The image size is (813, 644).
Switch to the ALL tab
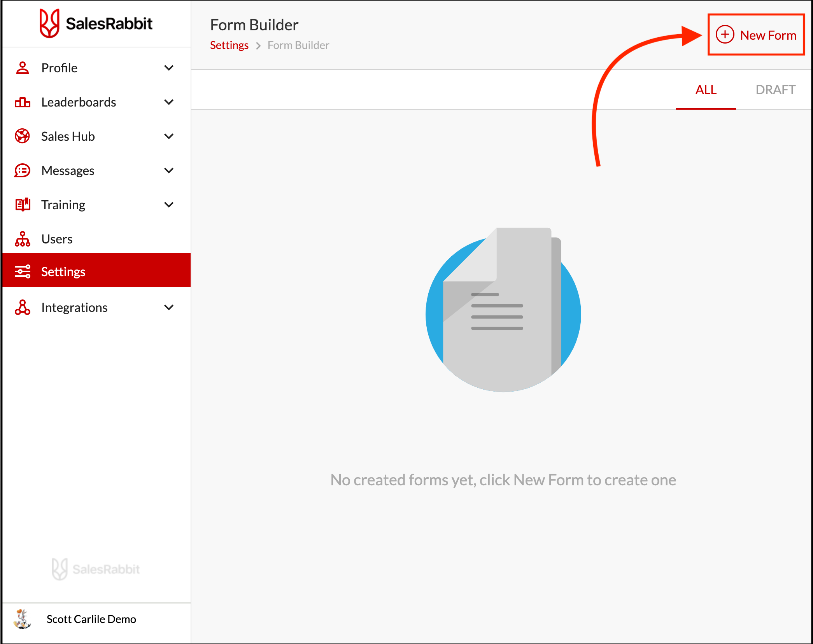click(706, 90)
